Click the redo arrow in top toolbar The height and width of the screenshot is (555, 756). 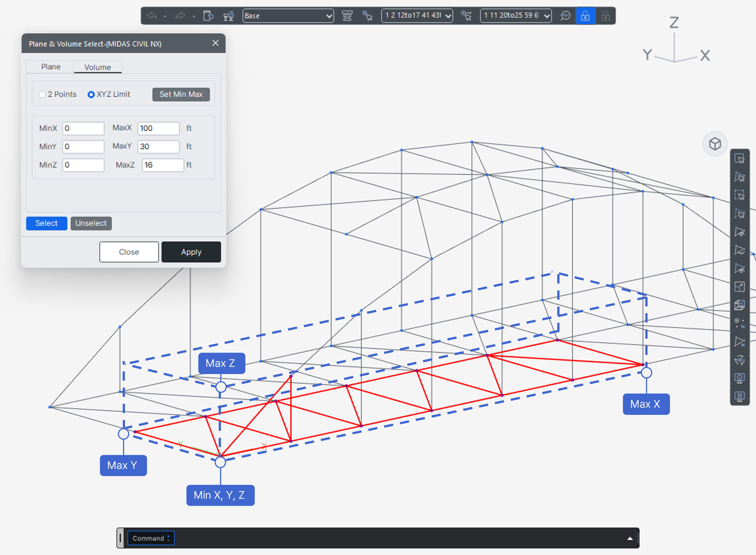pos(180,15)
